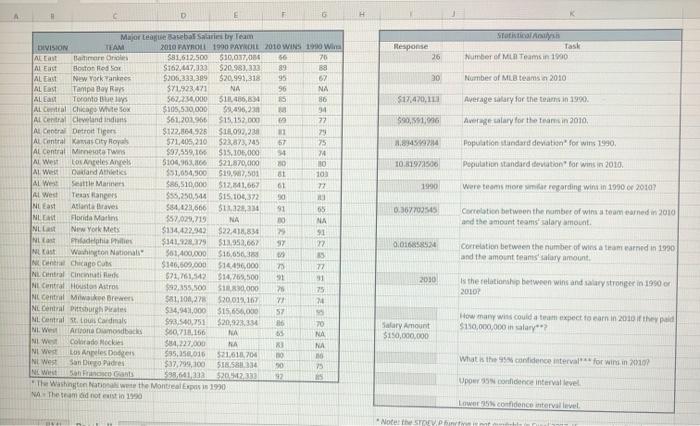The height and width of the screenshot is (426, 700).
Task: Select the Kansas City Royals team cell
Action: [114, 142]
